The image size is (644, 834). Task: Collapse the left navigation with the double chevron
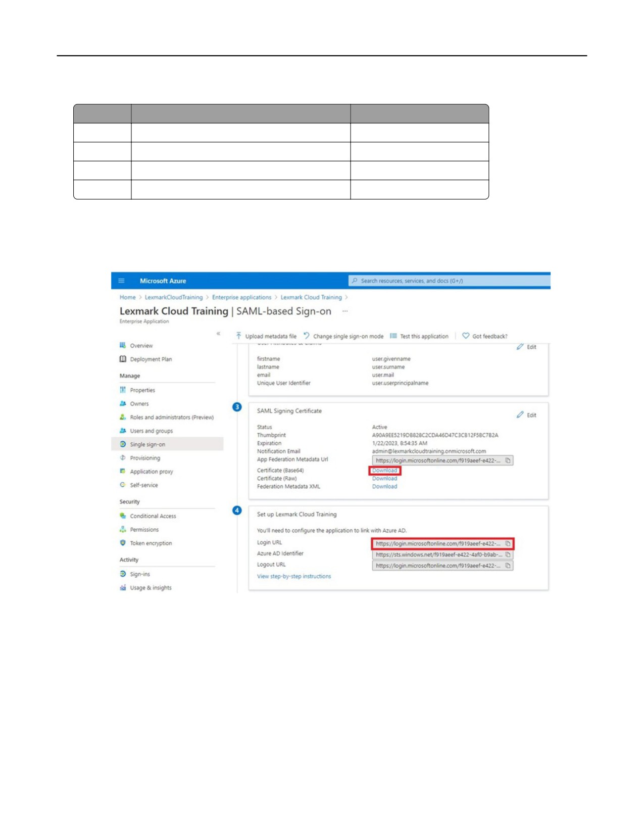tap(218, 334)
